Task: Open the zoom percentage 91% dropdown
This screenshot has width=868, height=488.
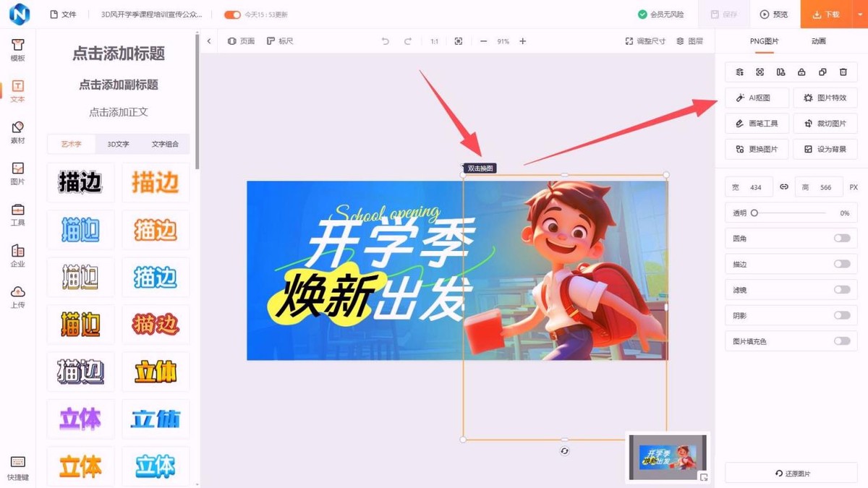Action: click(x=503, y=41)
